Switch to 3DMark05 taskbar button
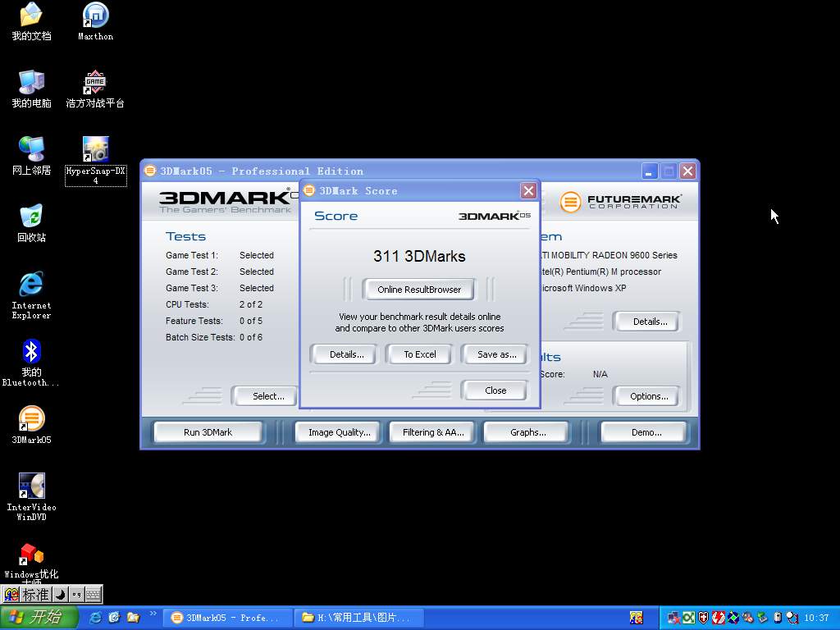This screenshot has height=630, width=840. (228, 618)
